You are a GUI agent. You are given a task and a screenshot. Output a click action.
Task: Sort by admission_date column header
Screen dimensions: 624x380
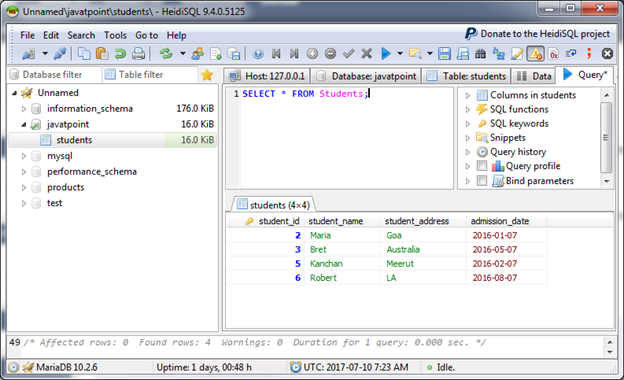(506, 221)
